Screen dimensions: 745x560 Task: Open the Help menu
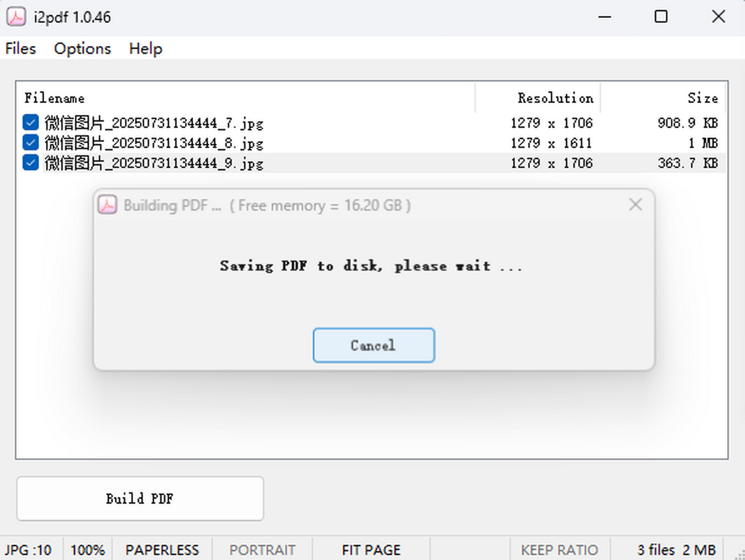(x=145, y=48)
